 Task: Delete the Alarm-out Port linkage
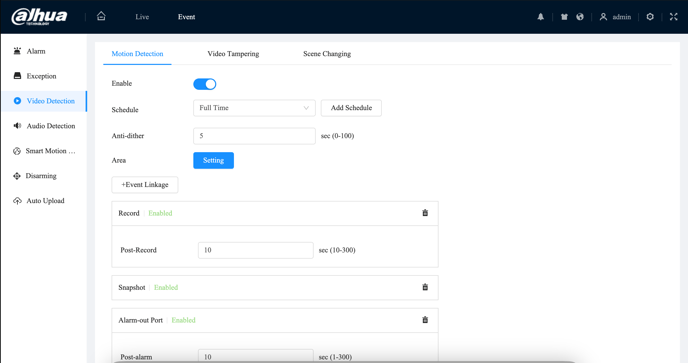(425, 320)
